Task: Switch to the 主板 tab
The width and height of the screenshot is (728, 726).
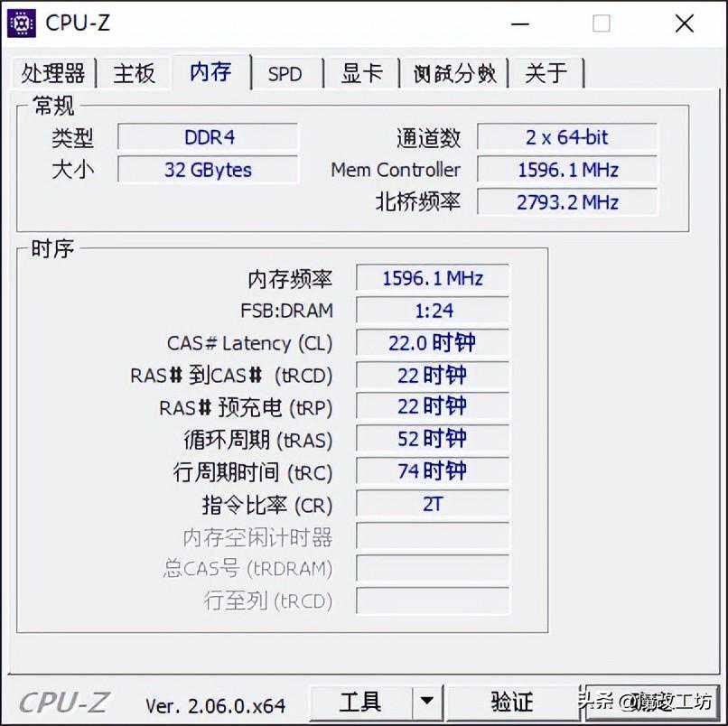Action: point(134,73)
